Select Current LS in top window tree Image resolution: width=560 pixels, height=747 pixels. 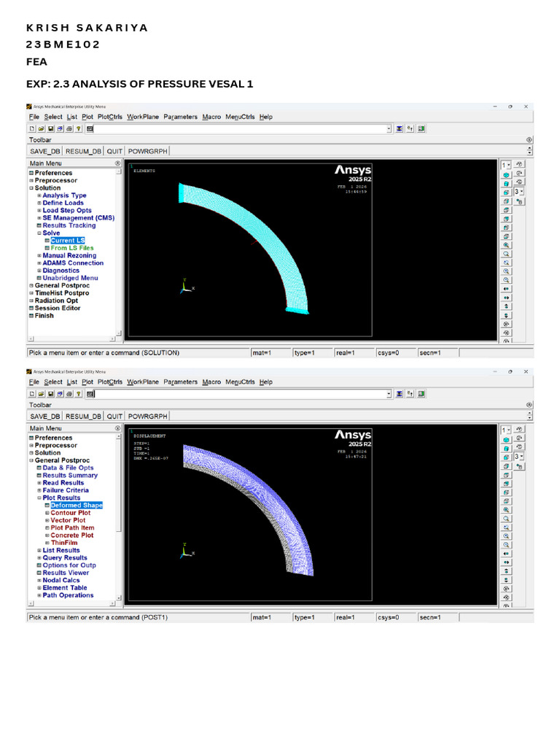click(x=68, y=241)
